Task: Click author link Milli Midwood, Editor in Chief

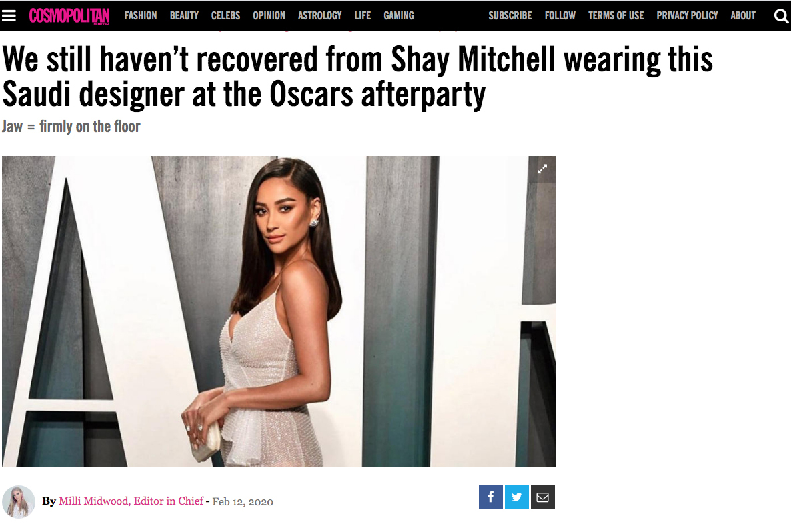Action: [x=131, y=501]
